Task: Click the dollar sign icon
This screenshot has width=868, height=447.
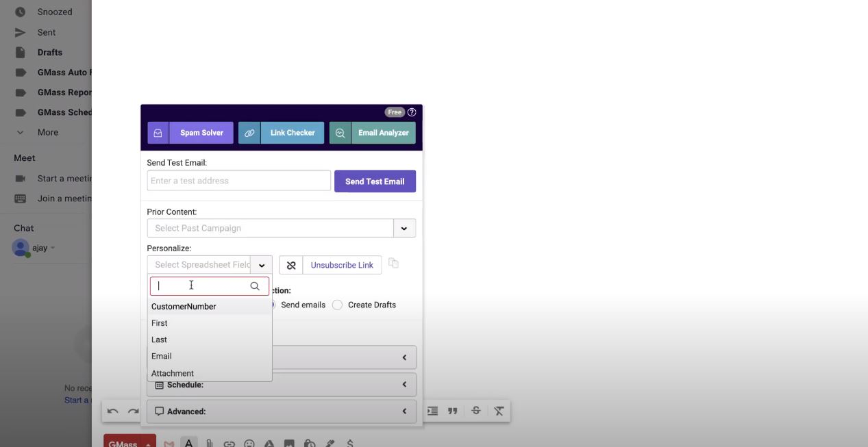Action: (x=350, y=444)
